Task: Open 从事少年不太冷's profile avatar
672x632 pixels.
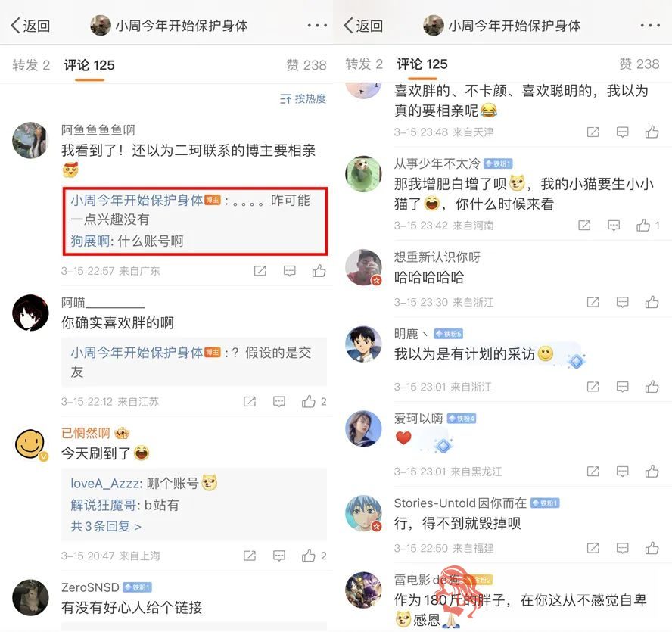Action: point(363,173)
